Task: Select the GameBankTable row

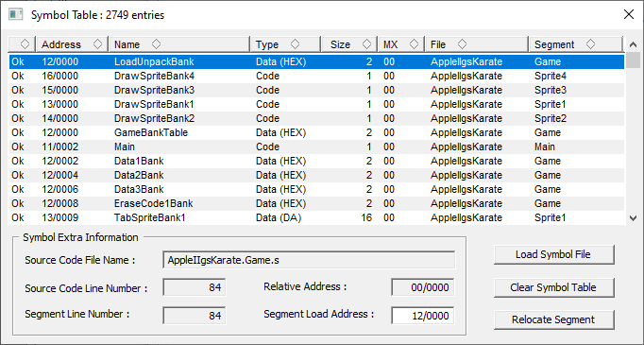Action: [316, 133]
